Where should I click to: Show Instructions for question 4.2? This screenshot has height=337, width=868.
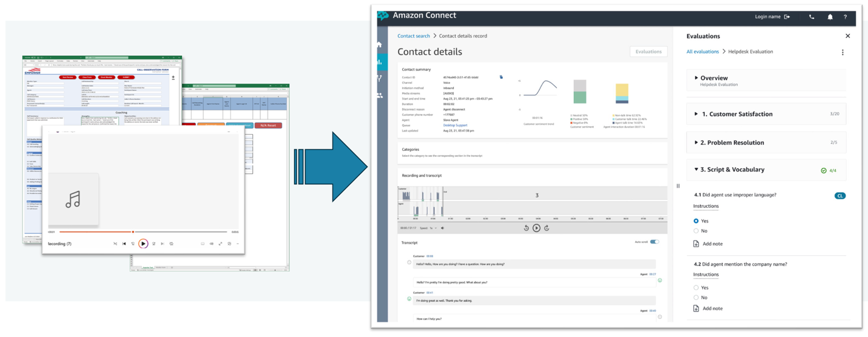coord(706,275)
